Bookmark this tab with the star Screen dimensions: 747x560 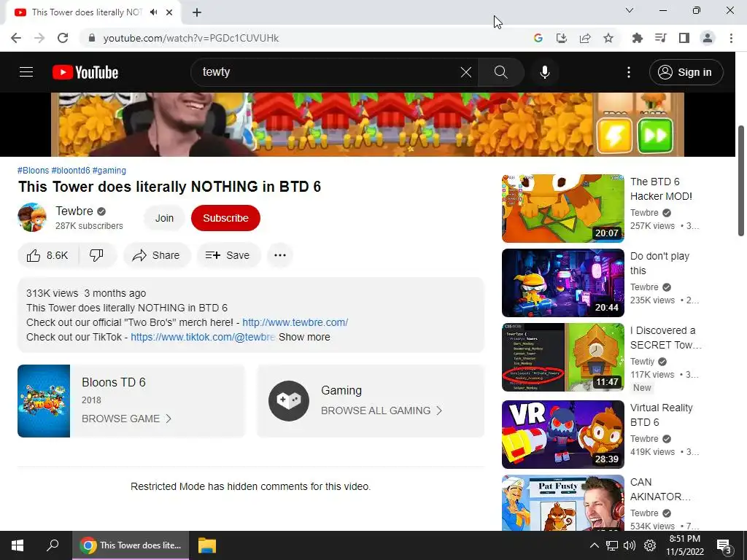point(608,38)
